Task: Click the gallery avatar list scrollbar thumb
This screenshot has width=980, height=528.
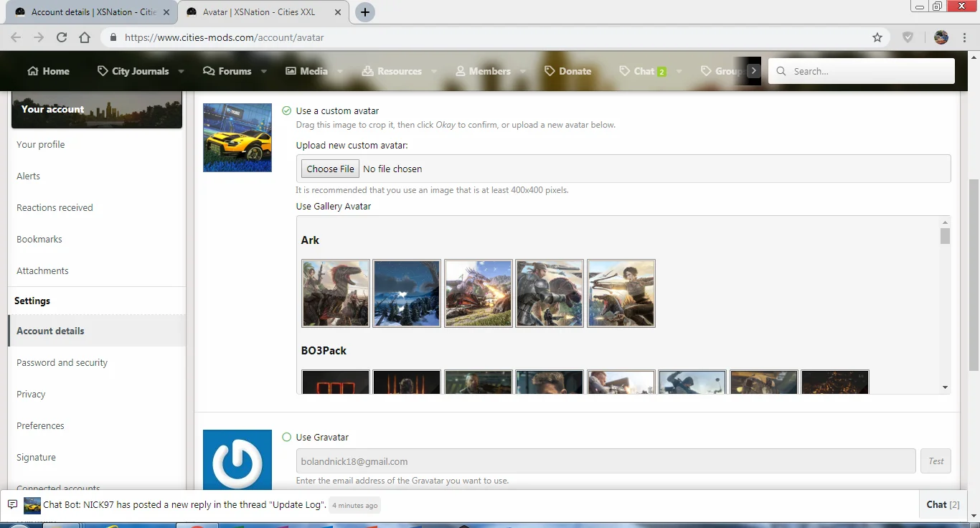Action: (945, 236)
